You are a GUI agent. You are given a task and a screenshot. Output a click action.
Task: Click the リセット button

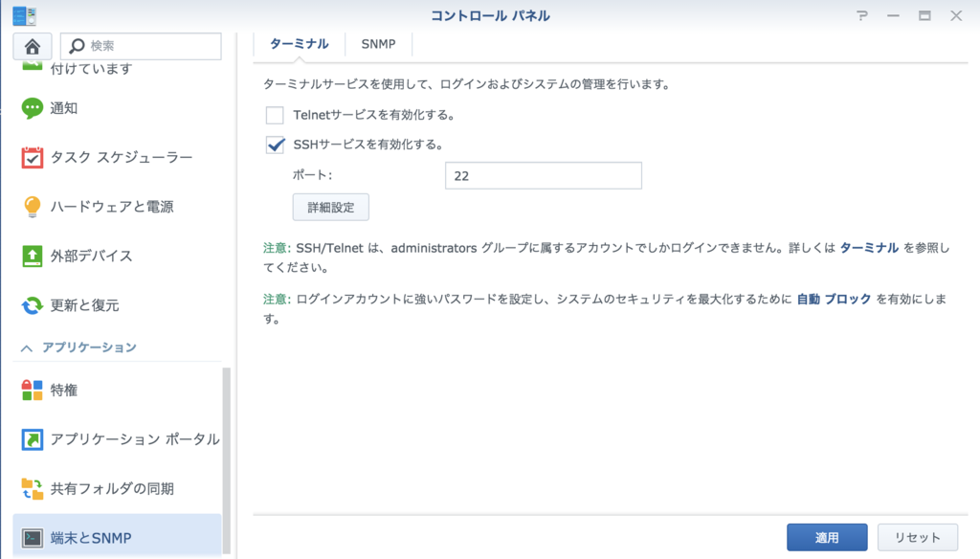tap(918, 537)
